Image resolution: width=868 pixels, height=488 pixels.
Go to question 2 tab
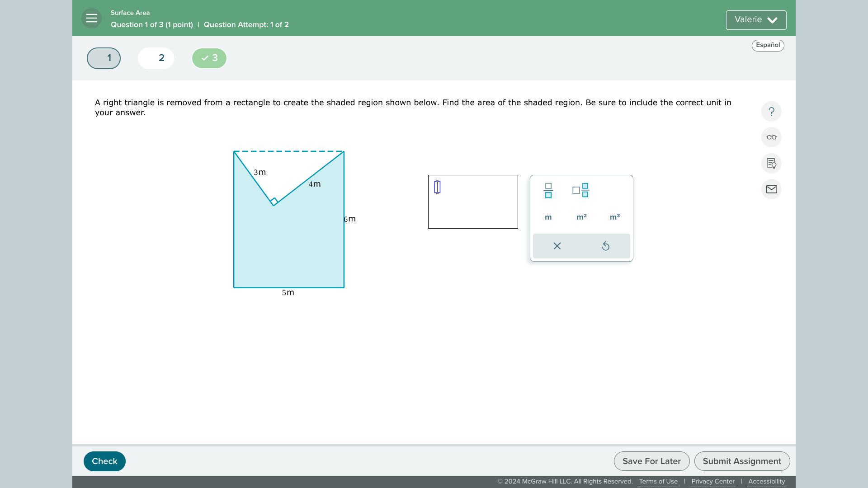(x=156, y=58)
